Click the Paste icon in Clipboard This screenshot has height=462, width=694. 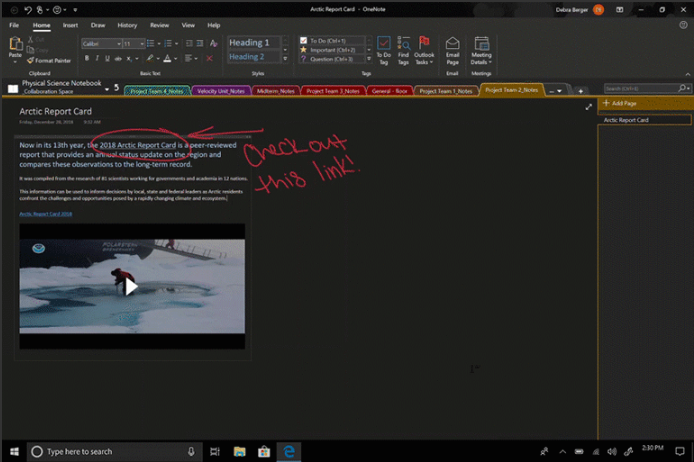(x=15, y=45)
